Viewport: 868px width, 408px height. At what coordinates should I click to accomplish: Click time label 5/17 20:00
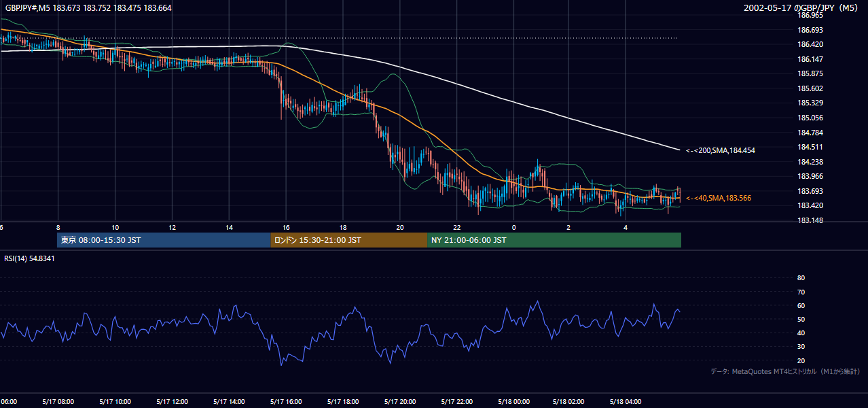(x=399, y=401)
